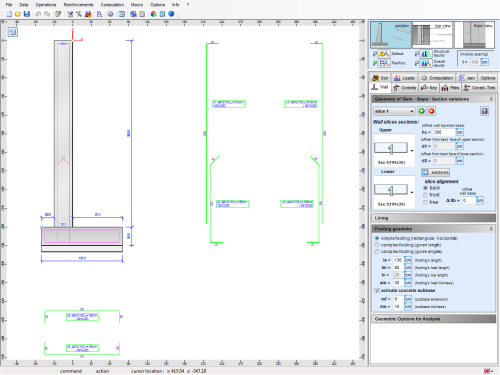Click the save disk icon in toolbar
This screenshot has width=500, height=375.
pyautogui.click(x=27, y=14)
